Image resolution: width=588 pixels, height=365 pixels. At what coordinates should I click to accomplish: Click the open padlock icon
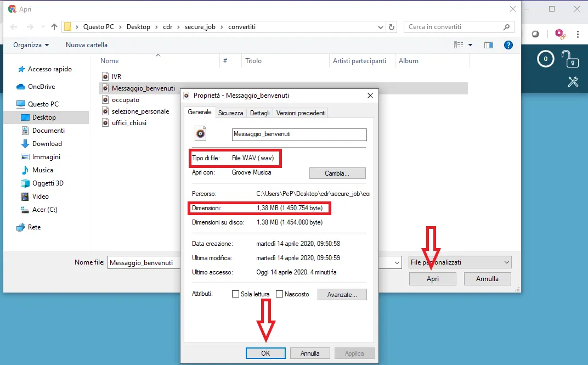pyautogui.click(x=569, y=59)
